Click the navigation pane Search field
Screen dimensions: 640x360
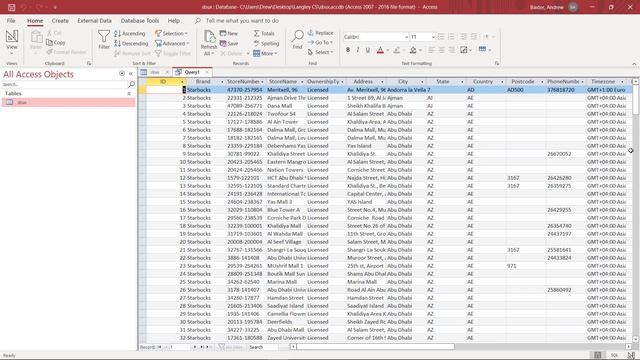point(64,84)
